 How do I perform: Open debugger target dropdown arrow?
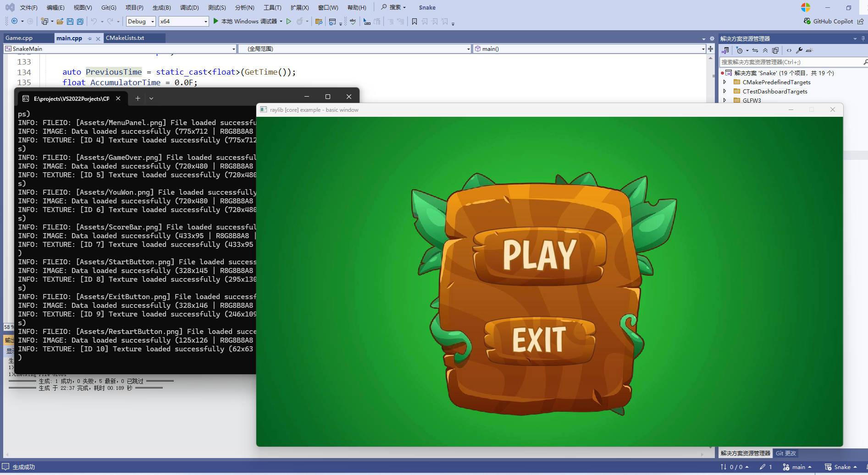tap(281, 21)
